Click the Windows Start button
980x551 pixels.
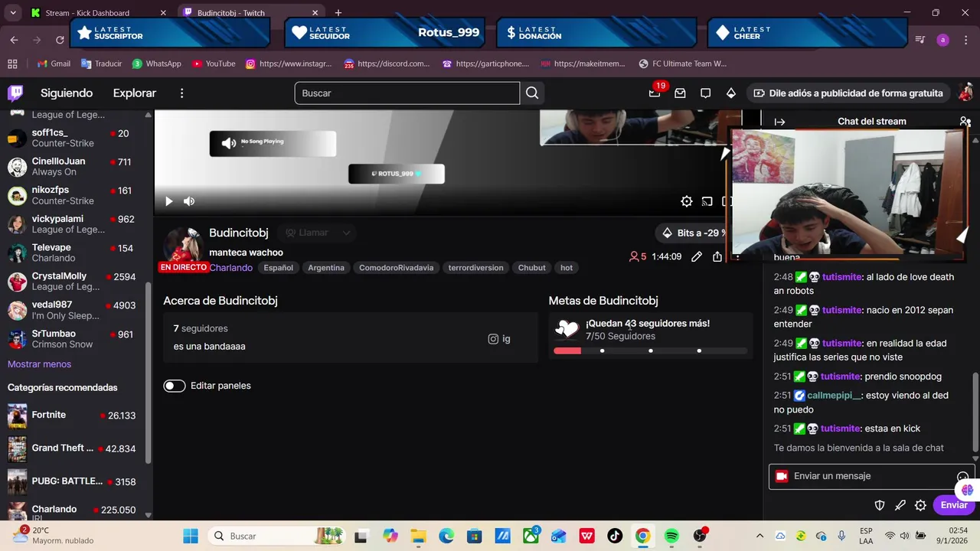[191, 536]
